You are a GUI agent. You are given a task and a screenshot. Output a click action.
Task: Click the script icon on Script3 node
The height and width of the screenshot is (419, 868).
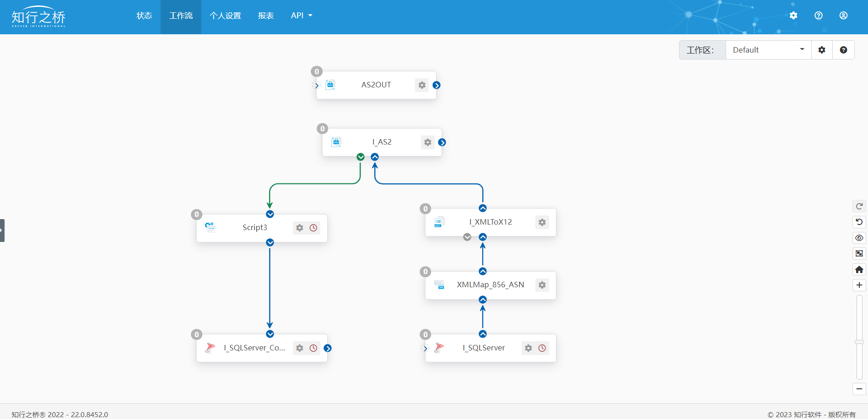click(210, 227)
